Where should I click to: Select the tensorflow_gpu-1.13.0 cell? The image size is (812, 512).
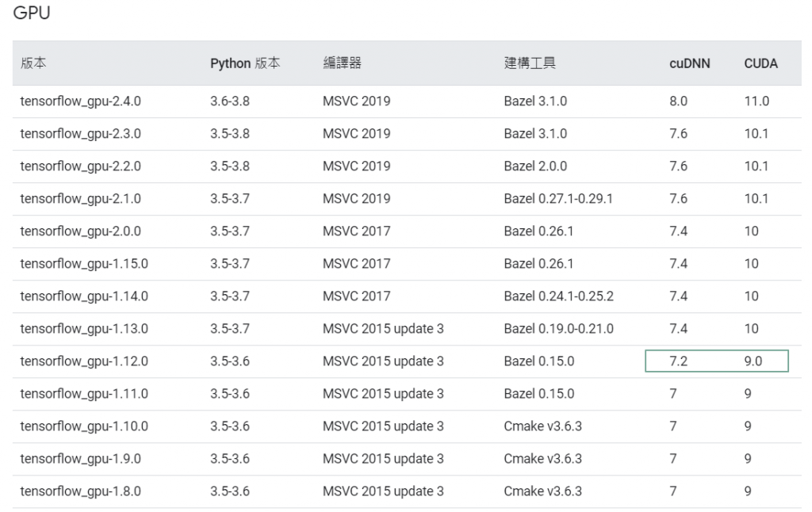click(x=84, y=329)
